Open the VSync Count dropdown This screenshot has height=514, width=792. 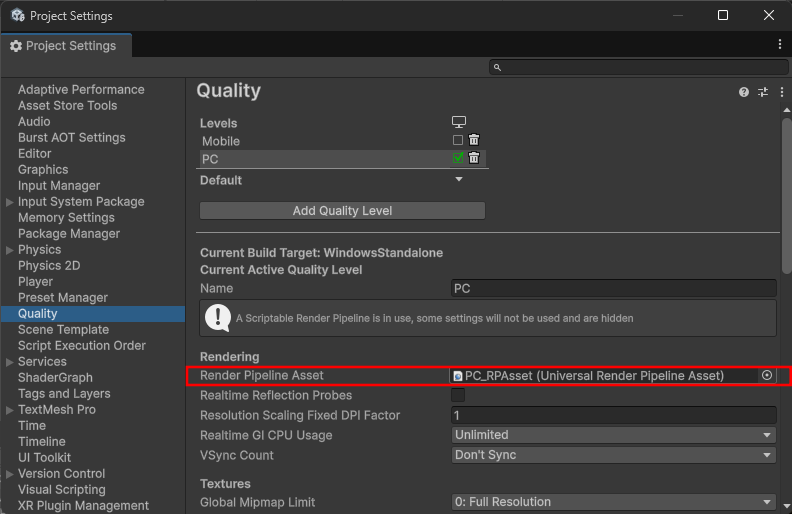[x=613, y=455]
